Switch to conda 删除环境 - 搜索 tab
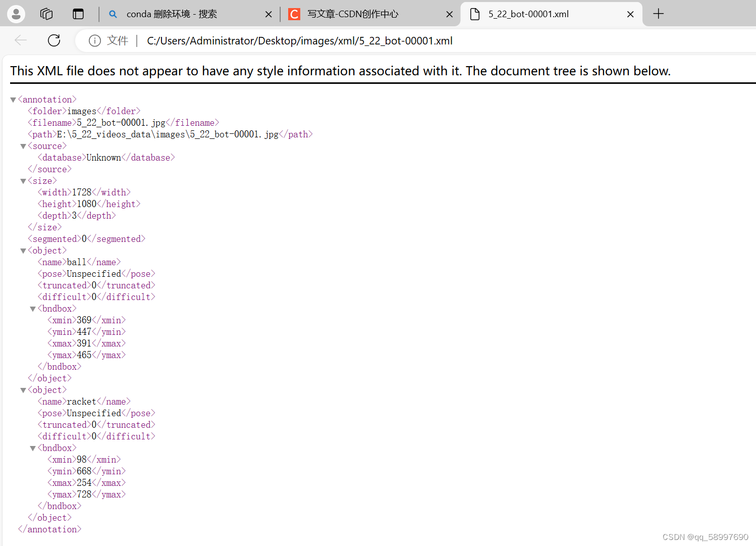The width and height of the screenshot is (756, 546). [x=189, y=14]
